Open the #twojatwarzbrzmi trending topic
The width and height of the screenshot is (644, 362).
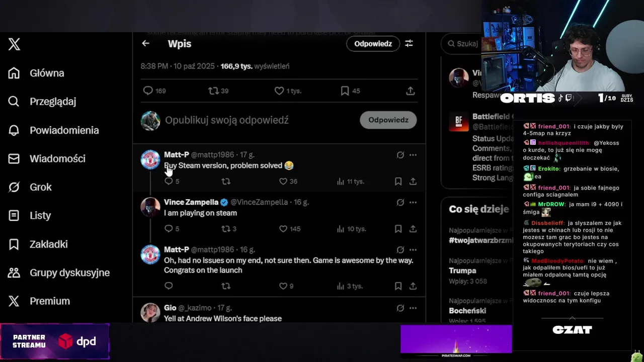pos(481,240)
